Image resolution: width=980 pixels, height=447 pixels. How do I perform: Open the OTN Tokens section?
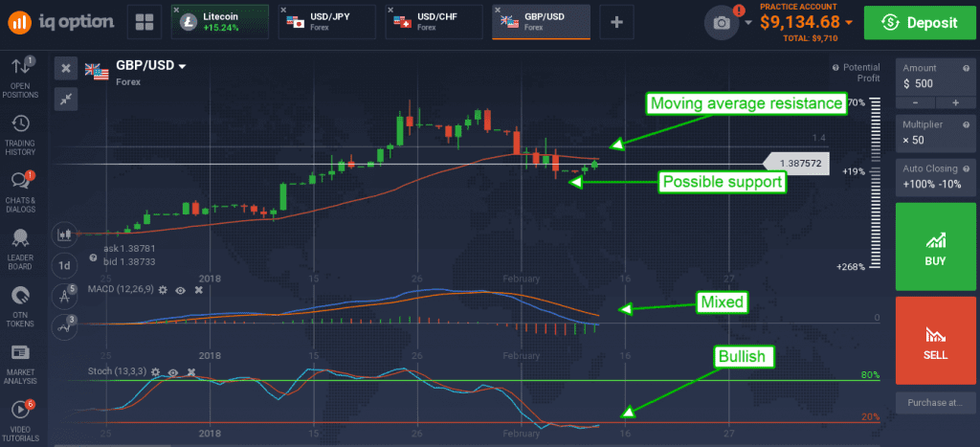20,307
